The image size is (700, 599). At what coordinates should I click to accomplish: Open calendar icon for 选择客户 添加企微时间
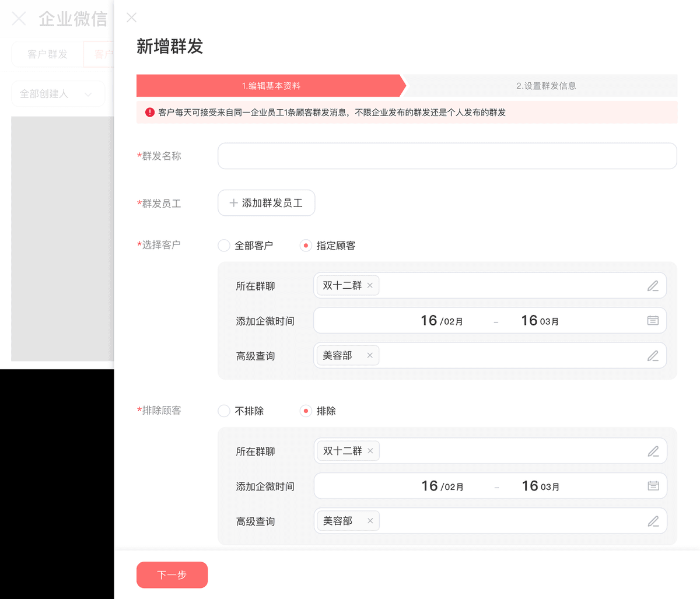pos(653,320)
